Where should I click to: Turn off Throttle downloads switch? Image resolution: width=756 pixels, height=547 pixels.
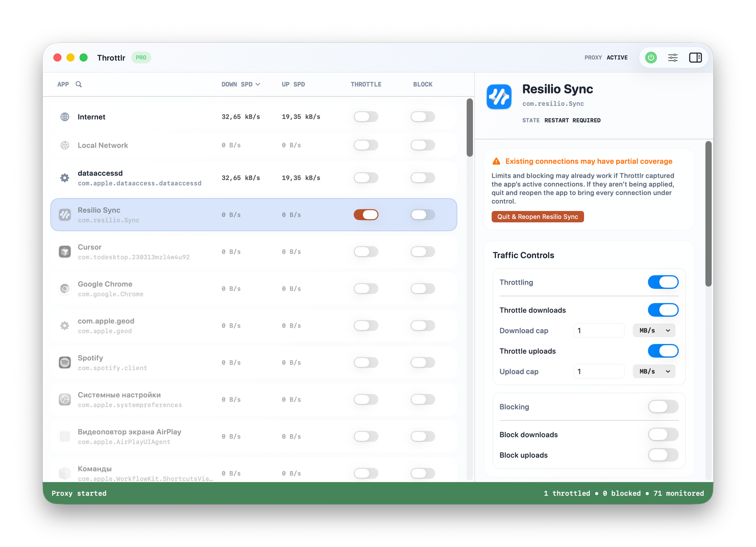[663, 310]
